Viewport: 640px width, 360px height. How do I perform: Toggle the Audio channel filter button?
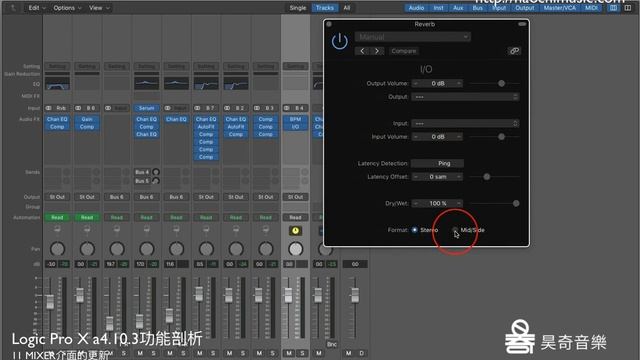416,8
